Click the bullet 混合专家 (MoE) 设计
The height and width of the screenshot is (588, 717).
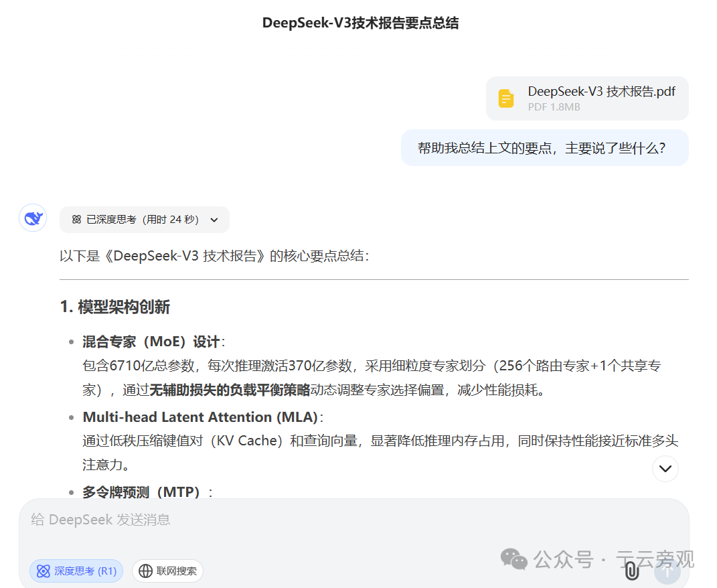154,342
